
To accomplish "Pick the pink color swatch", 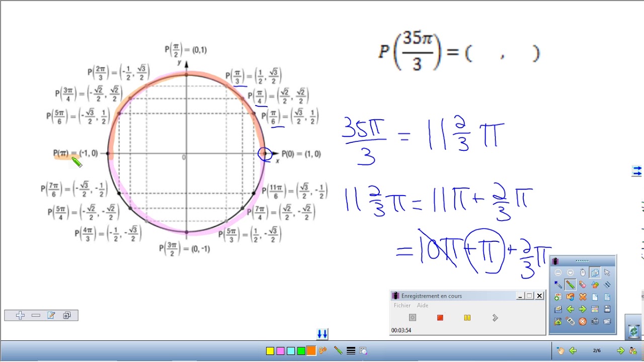I will (x=280, y=351).
